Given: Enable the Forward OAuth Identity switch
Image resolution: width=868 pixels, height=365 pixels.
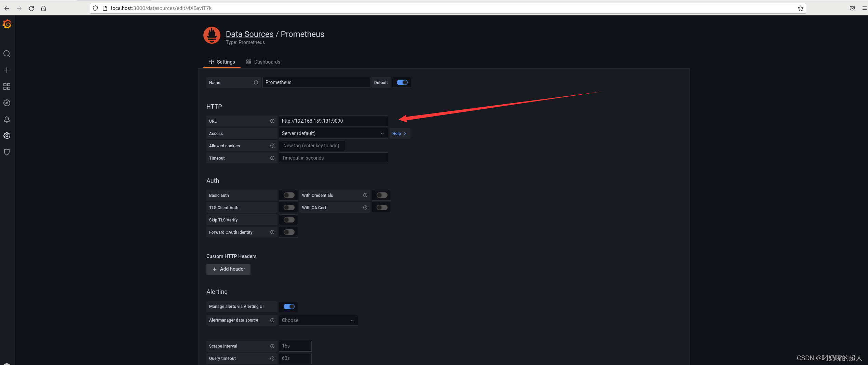Looking at the screenshot, I should [289, 232].
